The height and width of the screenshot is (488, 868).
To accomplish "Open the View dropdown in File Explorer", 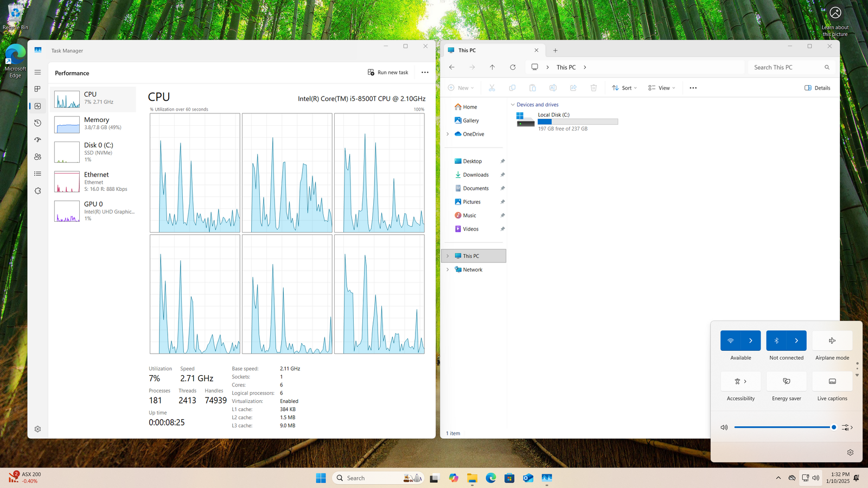I will 662,88.
